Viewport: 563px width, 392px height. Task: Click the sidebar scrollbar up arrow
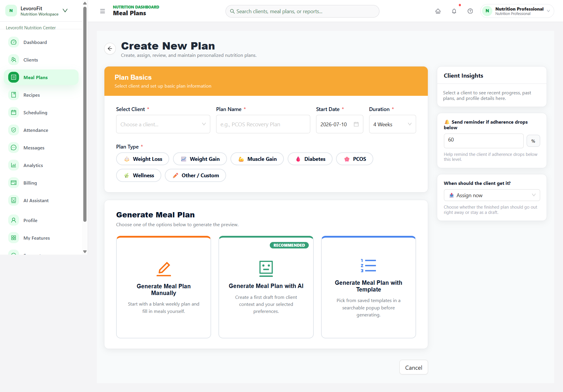[x=85, y=3]
